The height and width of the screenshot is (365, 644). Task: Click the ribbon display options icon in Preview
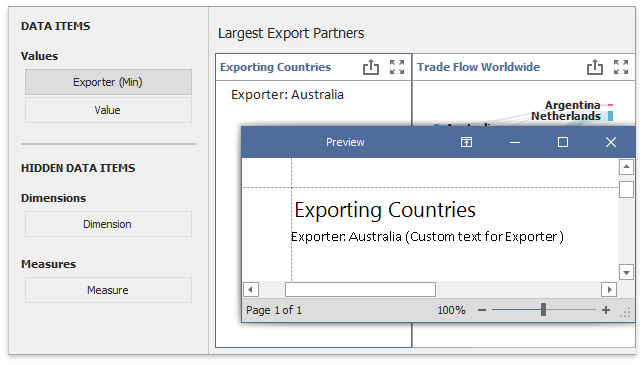point(466,142)
